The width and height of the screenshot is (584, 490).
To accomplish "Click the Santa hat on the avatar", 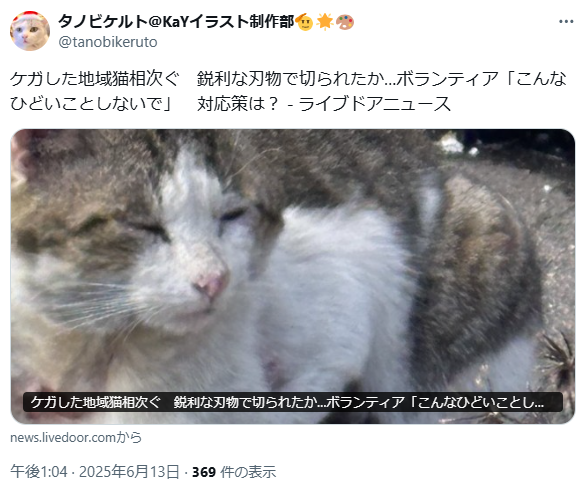I will pos(30,16).
